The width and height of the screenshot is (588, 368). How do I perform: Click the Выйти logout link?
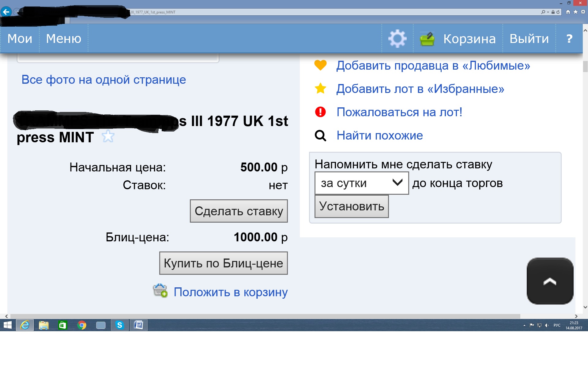529,39
